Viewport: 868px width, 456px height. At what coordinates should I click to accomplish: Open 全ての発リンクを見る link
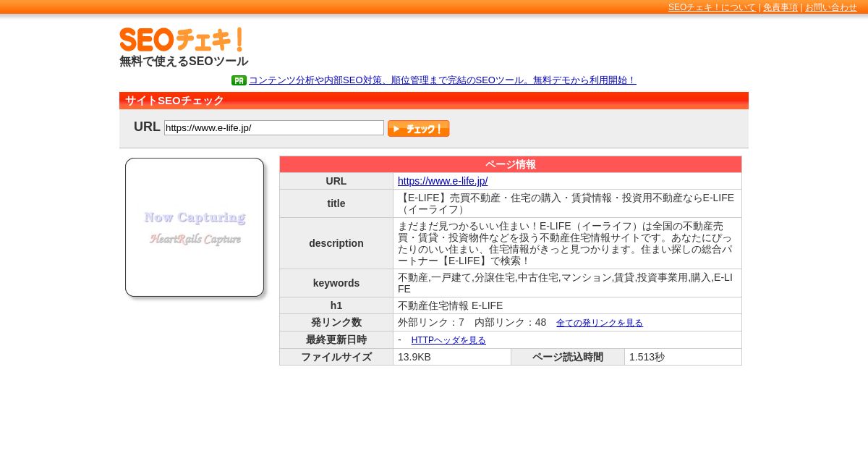click(600, 323)
